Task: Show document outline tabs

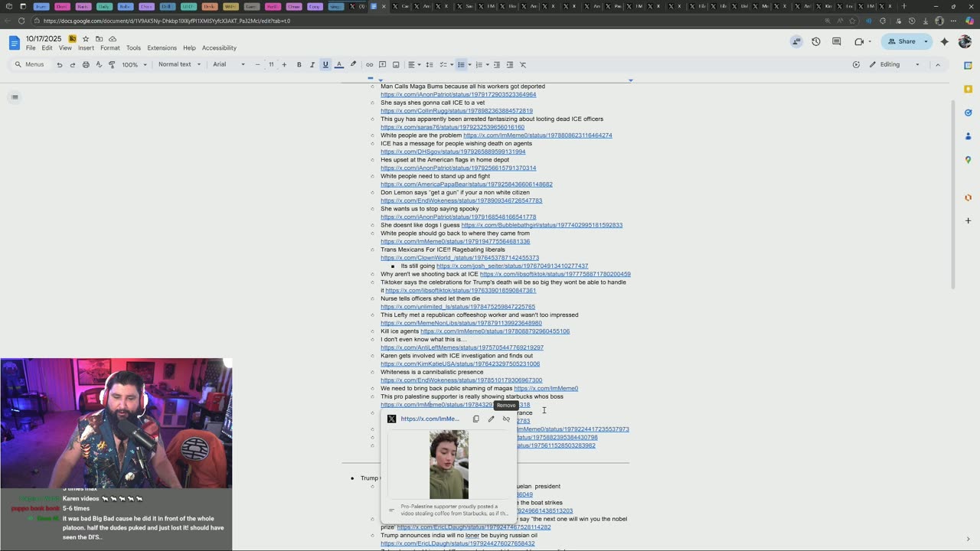Action: (x=15, y=97)
